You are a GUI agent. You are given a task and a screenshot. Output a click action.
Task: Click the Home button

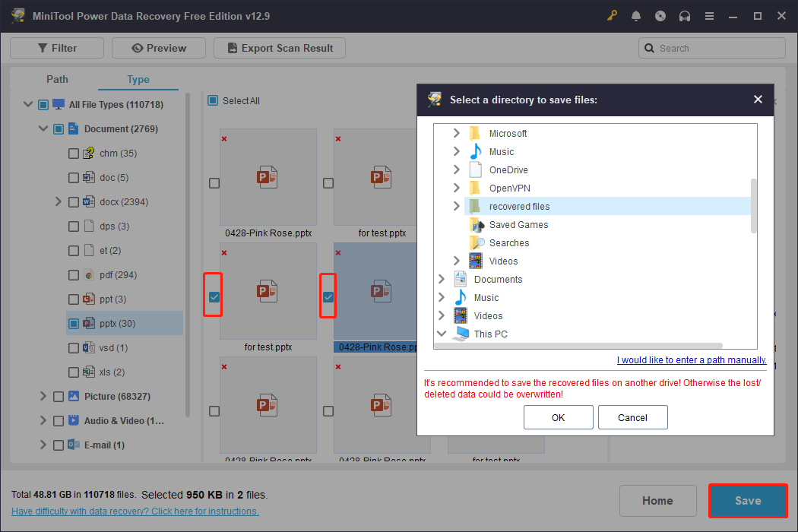pos(657,500)
